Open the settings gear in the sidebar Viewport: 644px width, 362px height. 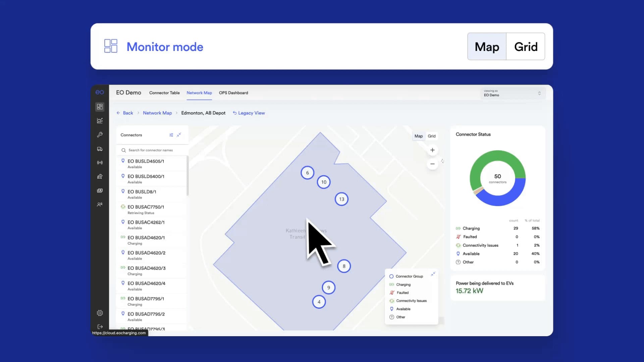coord(100,313)
